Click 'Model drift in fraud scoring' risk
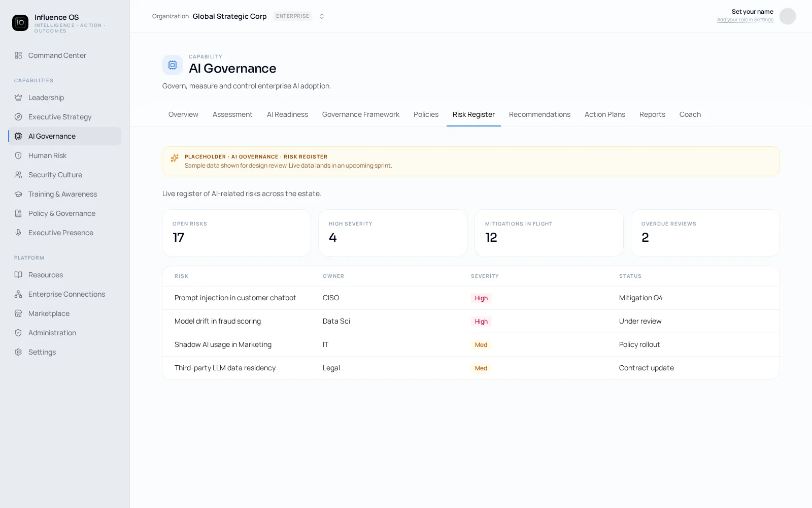 click(x=218, y=321)
